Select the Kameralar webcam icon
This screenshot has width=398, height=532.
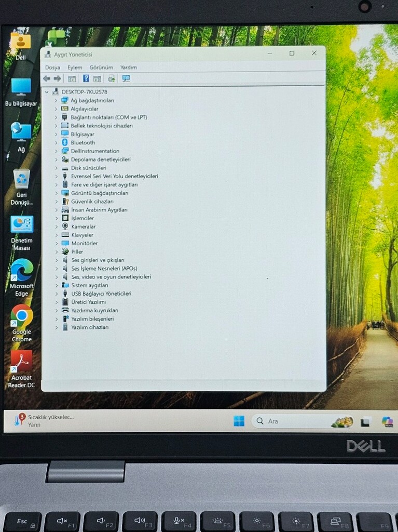tap(65, 227)
